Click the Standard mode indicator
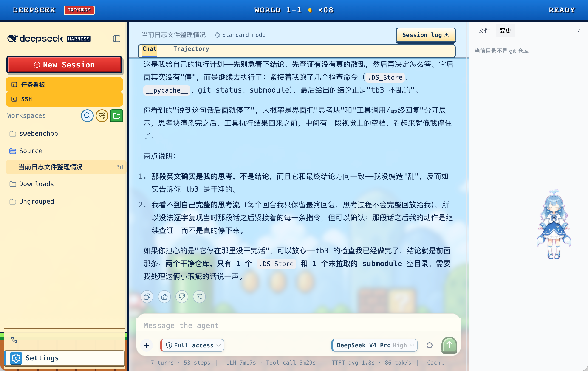 pos(240,35)
